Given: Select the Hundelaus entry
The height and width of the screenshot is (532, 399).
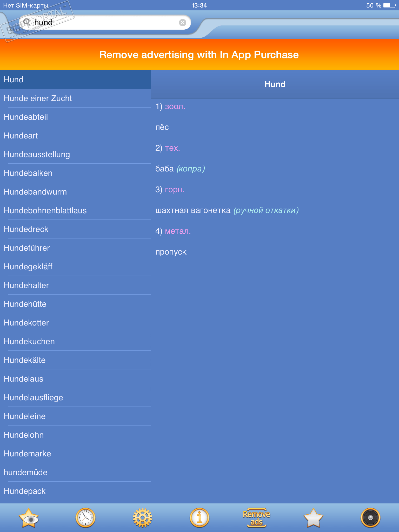Looking at the screenshot, I should [x=75, y=379].
